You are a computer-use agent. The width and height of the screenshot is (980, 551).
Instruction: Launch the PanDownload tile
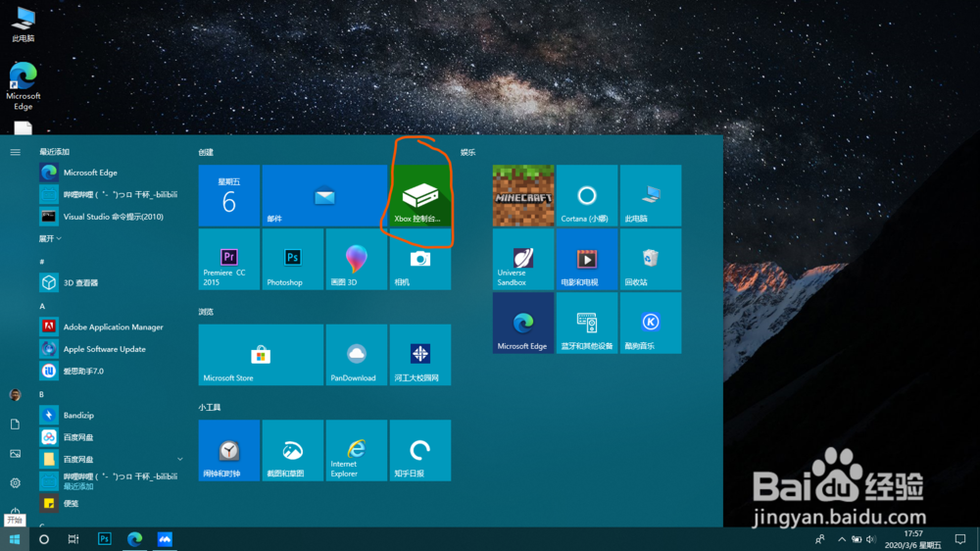pyautogui.click(x=357, y=355)
